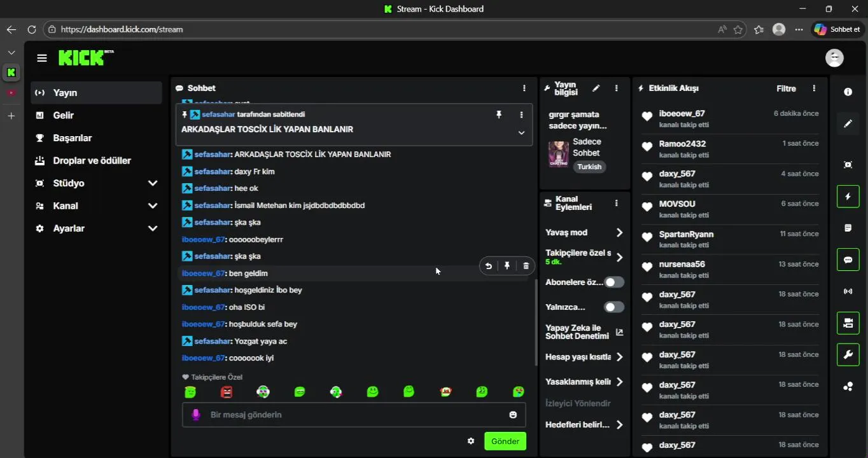This screenshot has width=868, height=458.
Task: Click the Turkish language tag
Action: coord(589,167)
